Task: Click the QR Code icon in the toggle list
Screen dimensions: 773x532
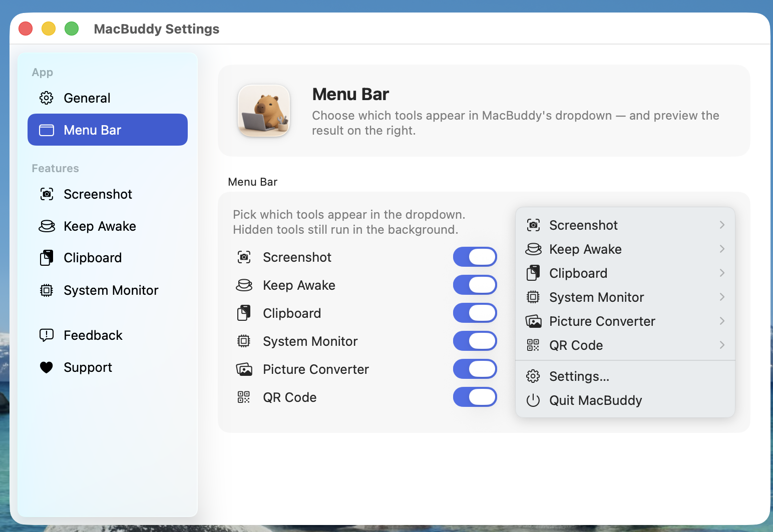Action: (244, 397)
